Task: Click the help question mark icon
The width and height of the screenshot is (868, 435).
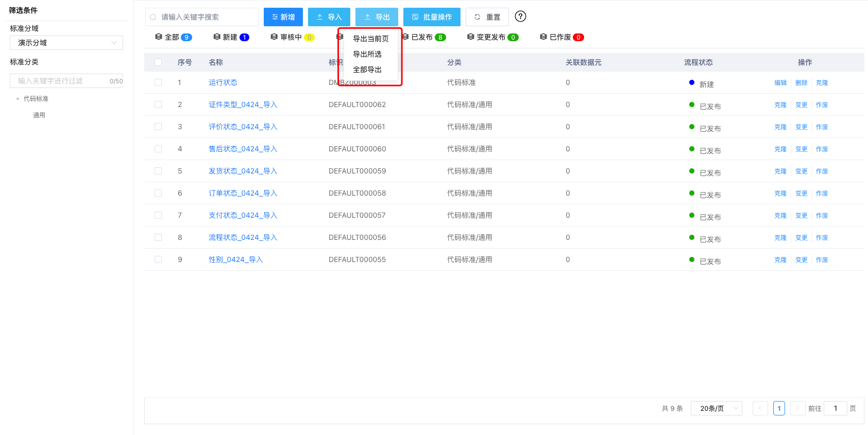Action: 520,16
